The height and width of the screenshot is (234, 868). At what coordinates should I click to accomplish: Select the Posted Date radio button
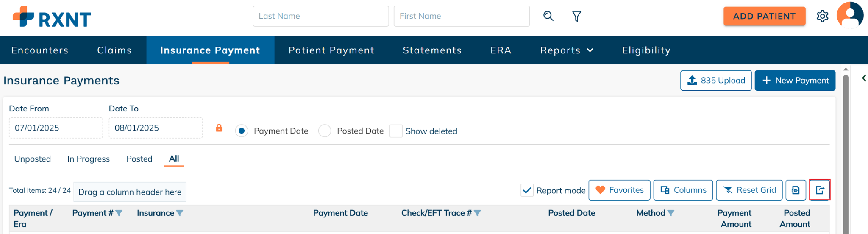pyautogui.click(x=325, y=131)
